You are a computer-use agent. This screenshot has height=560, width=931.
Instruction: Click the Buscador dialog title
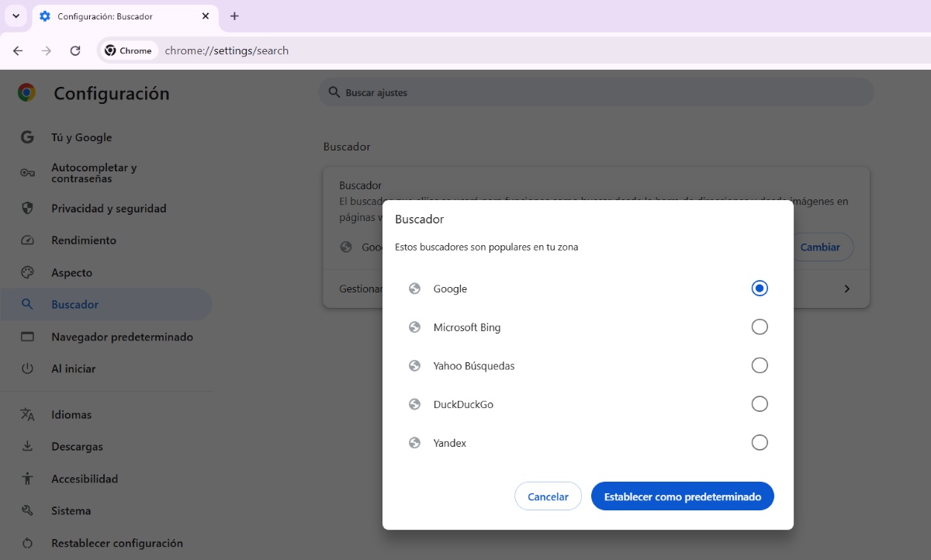[420, 220]
